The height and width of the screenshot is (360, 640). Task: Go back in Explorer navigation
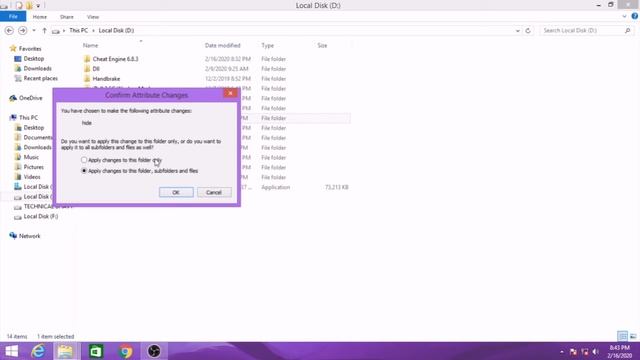(x=9, y=31)
